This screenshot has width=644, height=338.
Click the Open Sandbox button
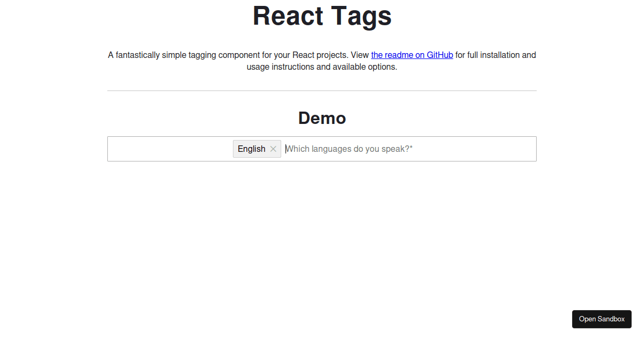[x=602, y=319]
